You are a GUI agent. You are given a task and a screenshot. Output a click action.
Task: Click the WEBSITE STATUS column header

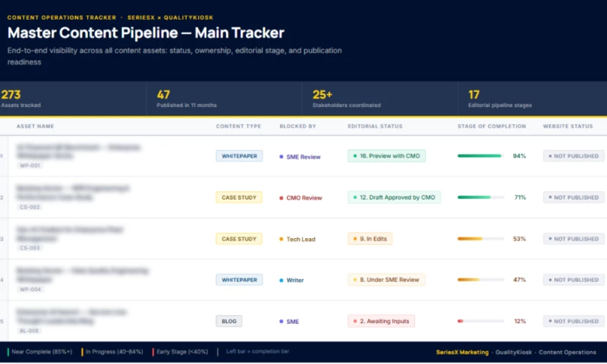(x=568, y=126)
